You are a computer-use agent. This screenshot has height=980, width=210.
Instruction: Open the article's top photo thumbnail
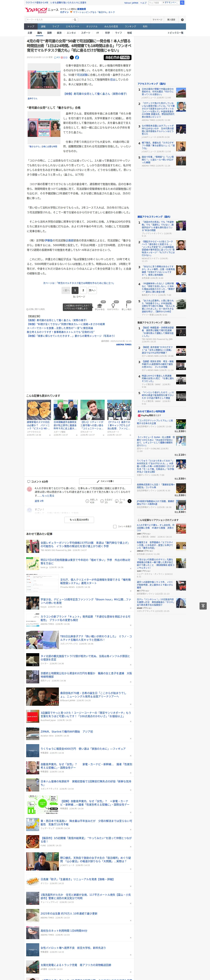point(44,80)
